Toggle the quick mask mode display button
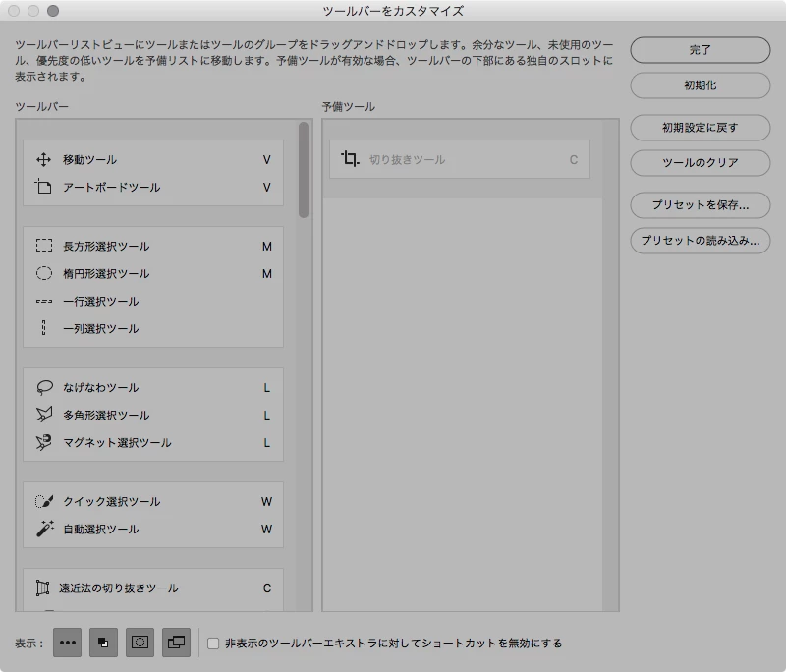786x672 pixels. click(x=140, y=643)
